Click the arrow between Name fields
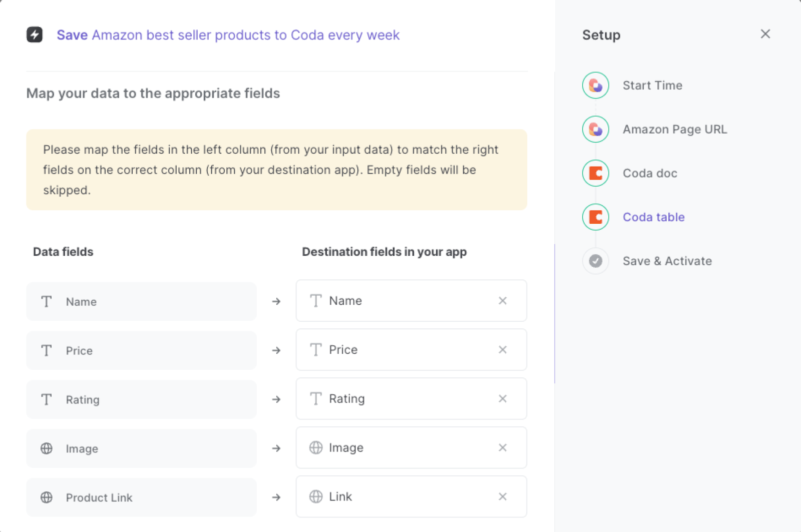Screen dimensions: 801x532 point(276,301)
